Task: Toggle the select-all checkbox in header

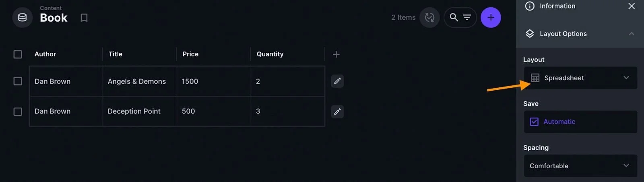Action: (18, 54)
